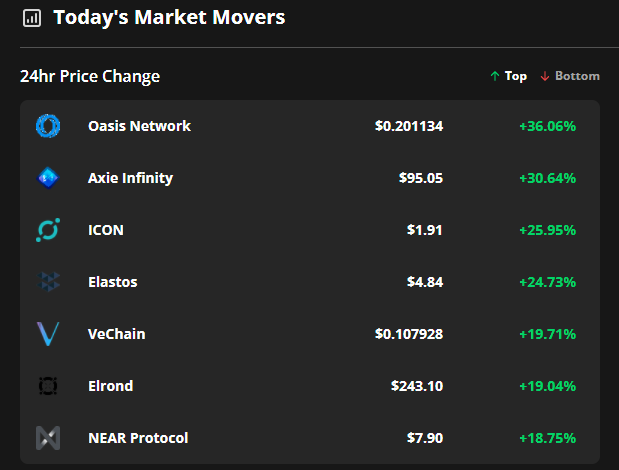This screenshot has height=470, width=619.
Task: Click the Oasis Network +36.06% change
Action: click(x=548, y=126)
